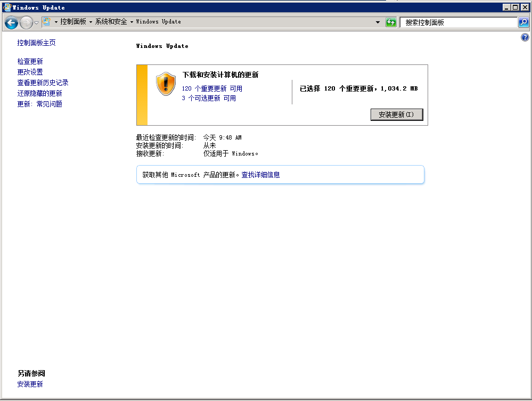Screen dimensions: 532x401
Task: Click the text 已选择 120 个重要更新
Action: (337, 88)
